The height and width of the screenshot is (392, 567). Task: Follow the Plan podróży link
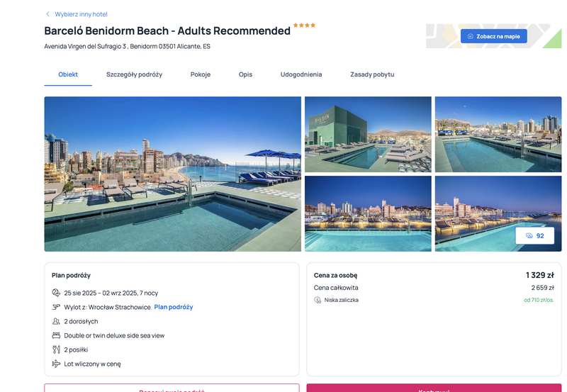pos(174,307)
